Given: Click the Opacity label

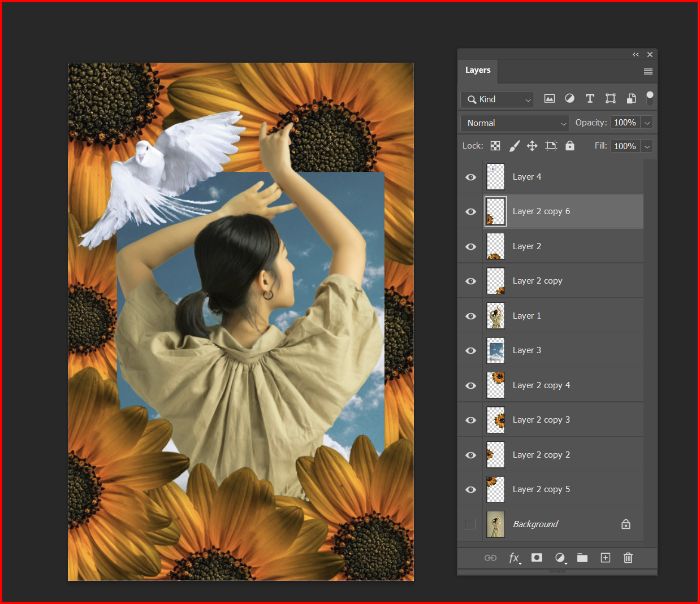Looking at the screenshot, I should tap(591, 123).
